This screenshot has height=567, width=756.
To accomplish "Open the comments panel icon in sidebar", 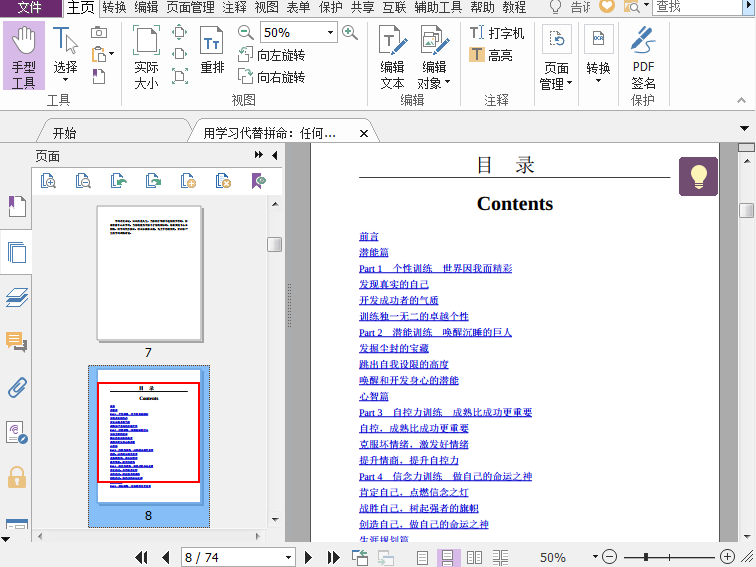I will pos(17,342).
